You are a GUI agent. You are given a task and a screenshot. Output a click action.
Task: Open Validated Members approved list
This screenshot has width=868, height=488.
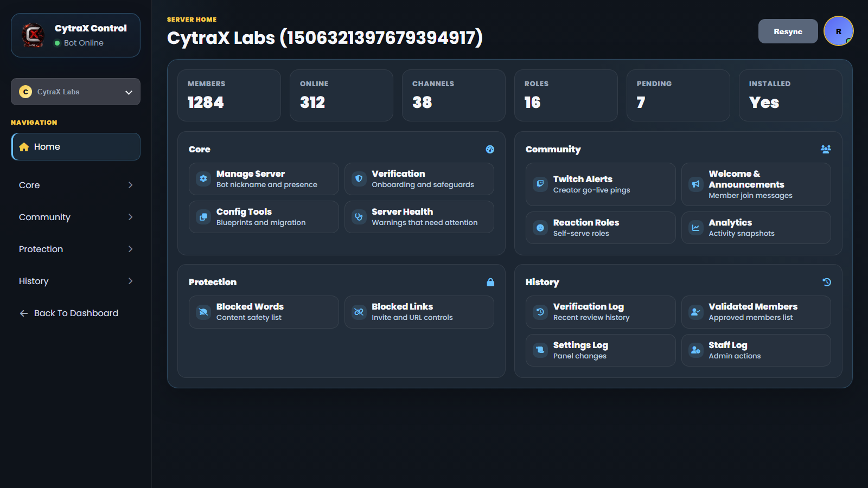(756, 312)
